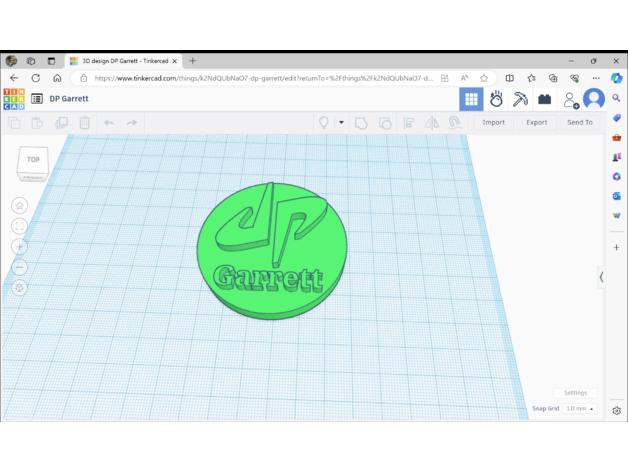Switch to 3D design grid view

471,98
